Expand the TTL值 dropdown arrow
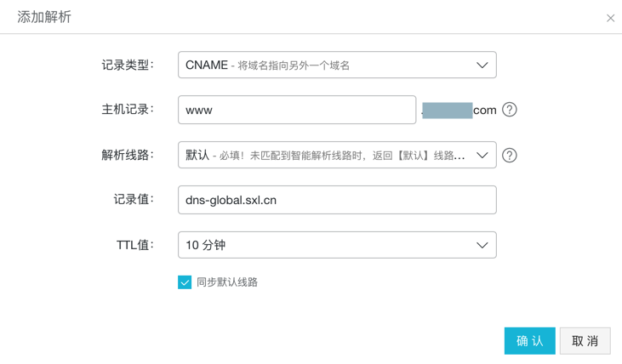The width and height of the screenshot is (622, 364). 482,246
